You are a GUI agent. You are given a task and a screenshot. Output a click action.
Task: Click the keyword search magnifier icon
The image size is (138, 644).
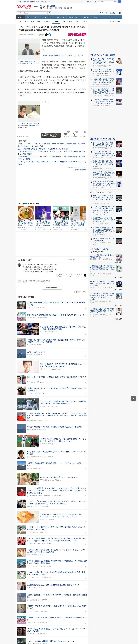coord(49,13)
